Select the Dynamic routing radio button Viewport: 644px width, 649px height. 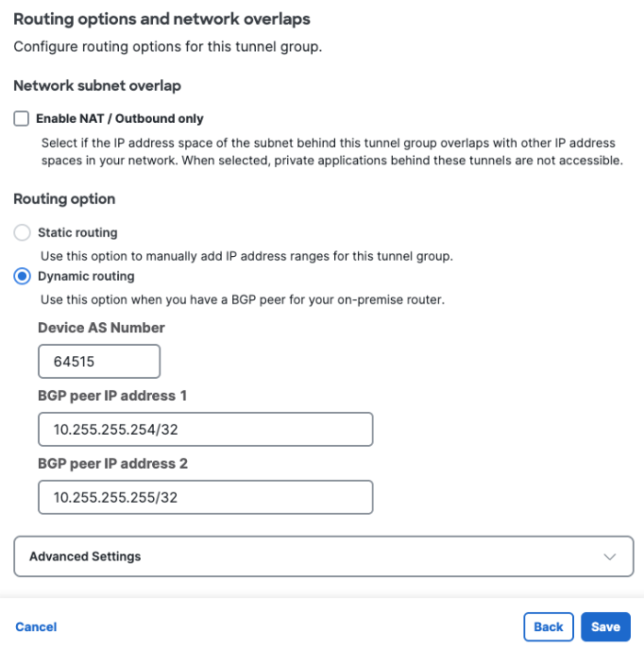[22, 276]
